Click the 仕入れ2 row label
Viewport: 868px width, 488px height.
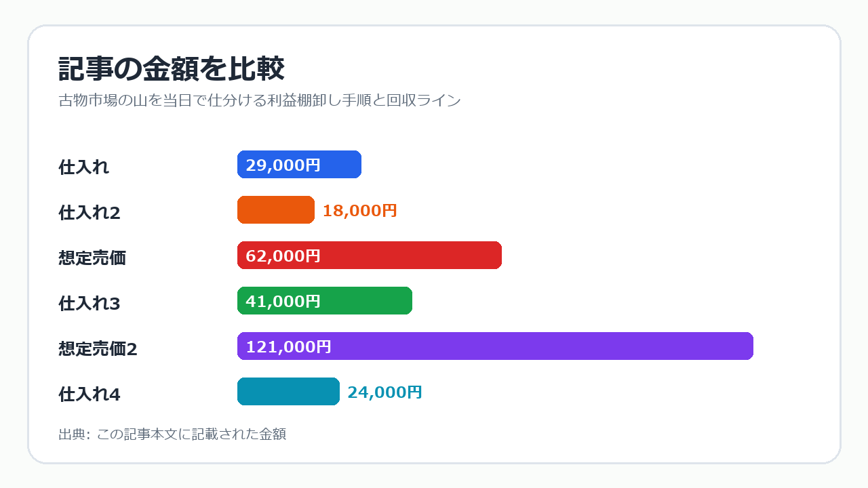click(x=90, y=213)
